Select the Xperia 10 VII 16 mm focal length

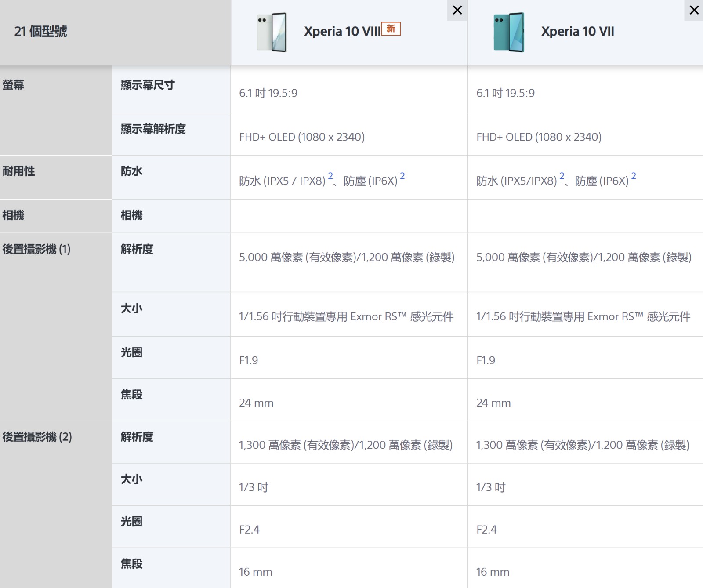493,572
